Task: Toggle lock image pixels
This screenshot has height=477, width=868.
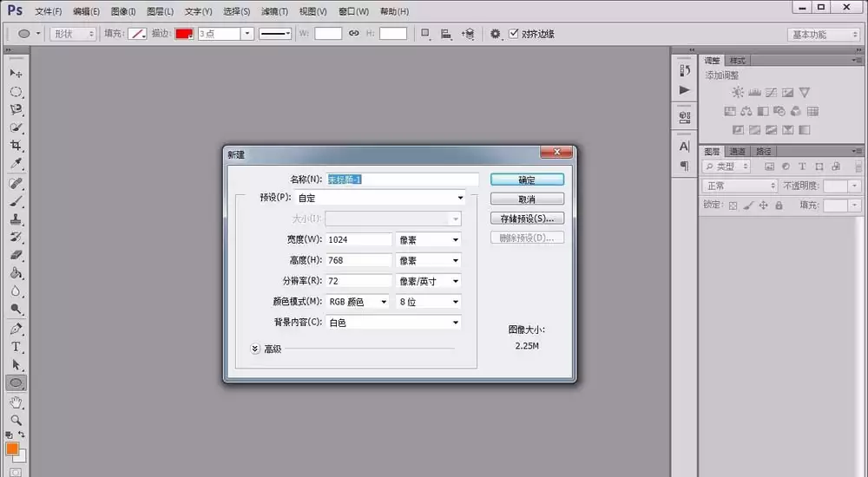Action: pos(748,206)
